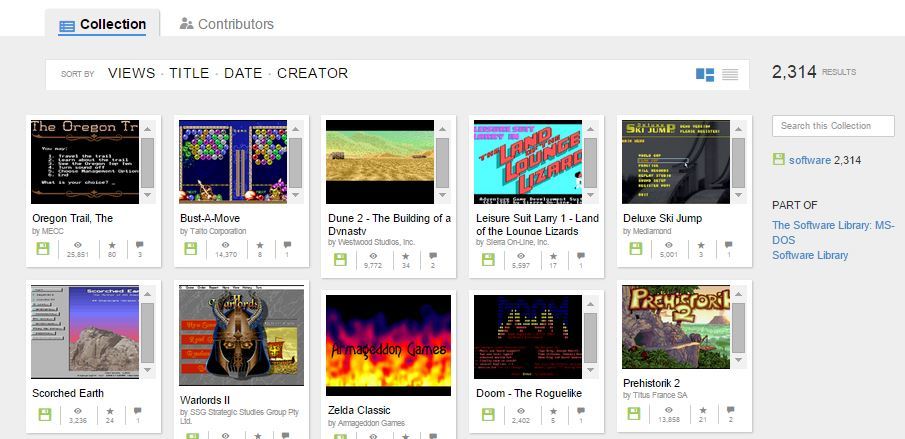This screenshot has width=905, height=439.
Task: Open the Warlords II thumbnail
Action: (x=241, y=335)
